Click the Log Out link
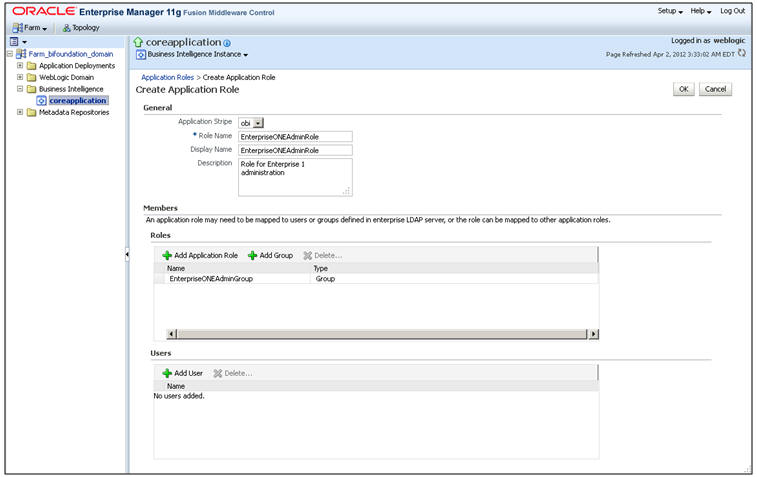Viewport: 757px width, 477px height. click(732, 11)
